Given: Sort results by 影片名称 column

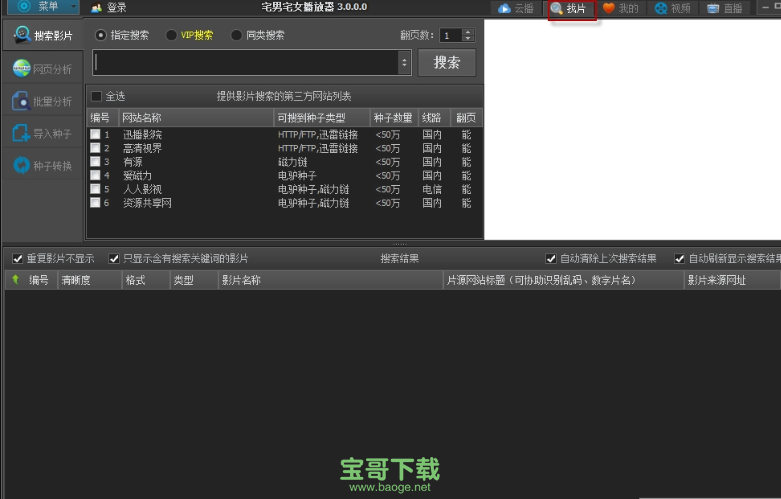Looking at the screenshot, I should pos(331,280).
